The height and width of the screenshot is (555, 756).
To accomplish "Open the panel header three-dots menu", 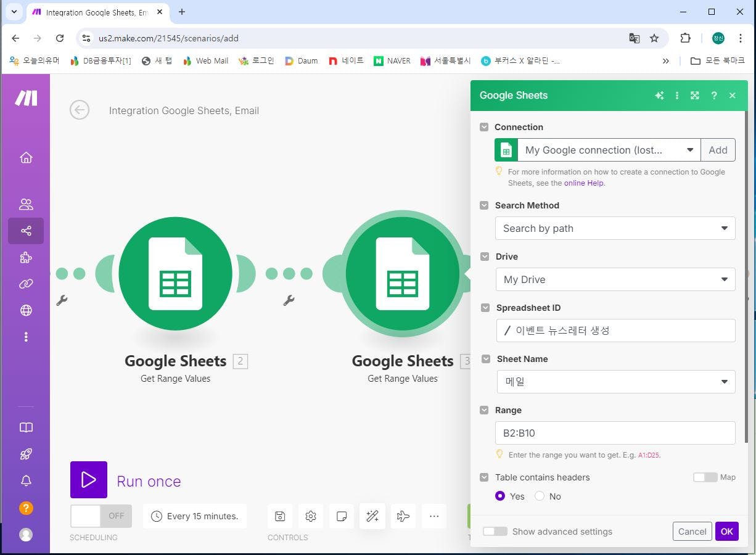I will pyautogui.click(x=677, y=96).
